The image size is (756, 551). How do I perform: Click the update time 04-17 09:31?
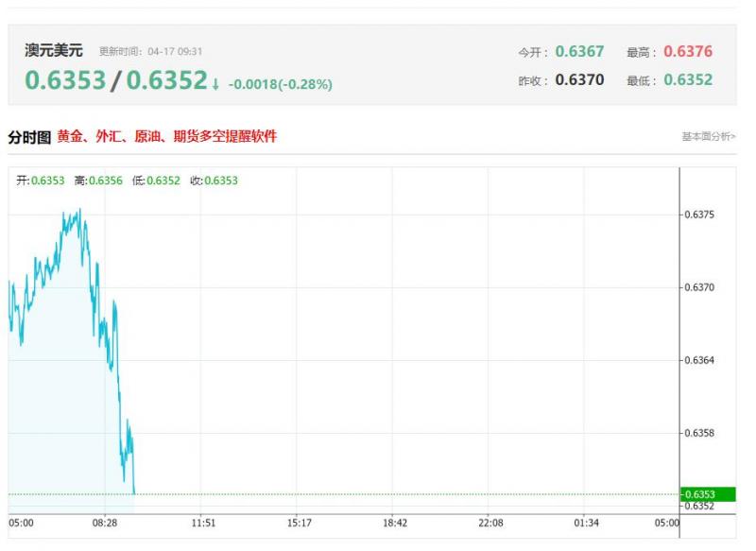175,52
